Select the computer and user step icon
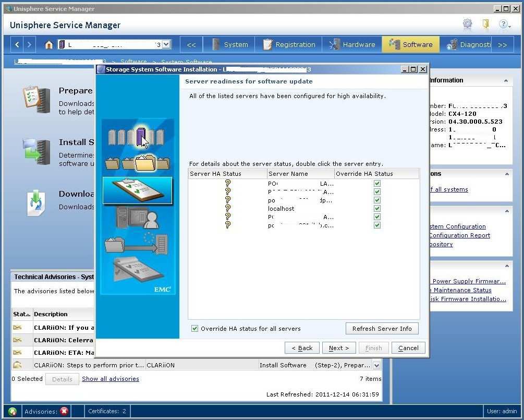The image size is (524, 420). 137,218
